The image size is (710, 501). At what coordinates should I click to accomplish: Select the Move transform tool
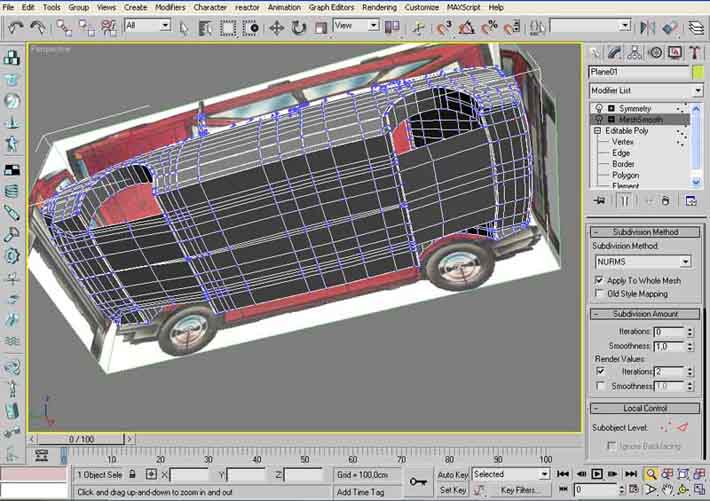click(276, 27)
